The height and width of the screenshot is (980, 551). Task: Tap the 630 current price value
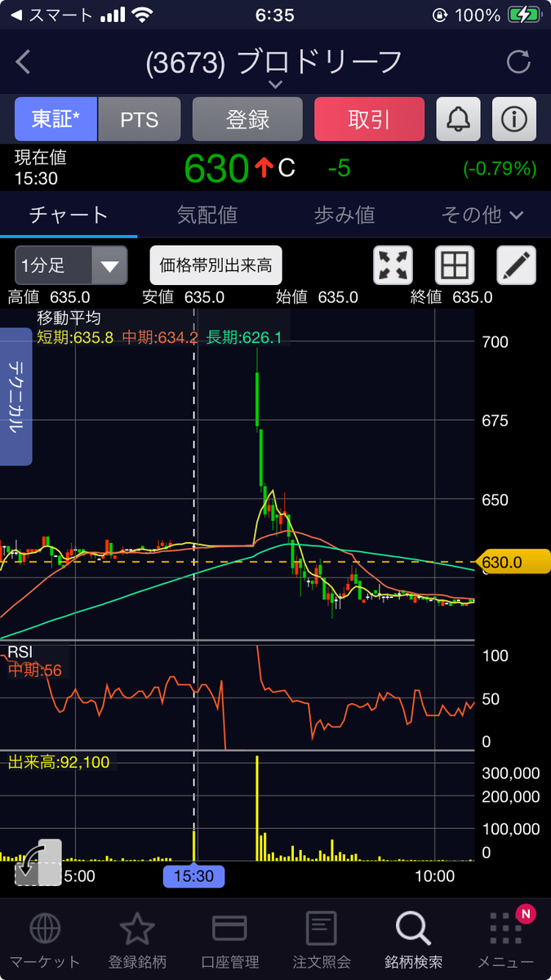coord(216,168)
